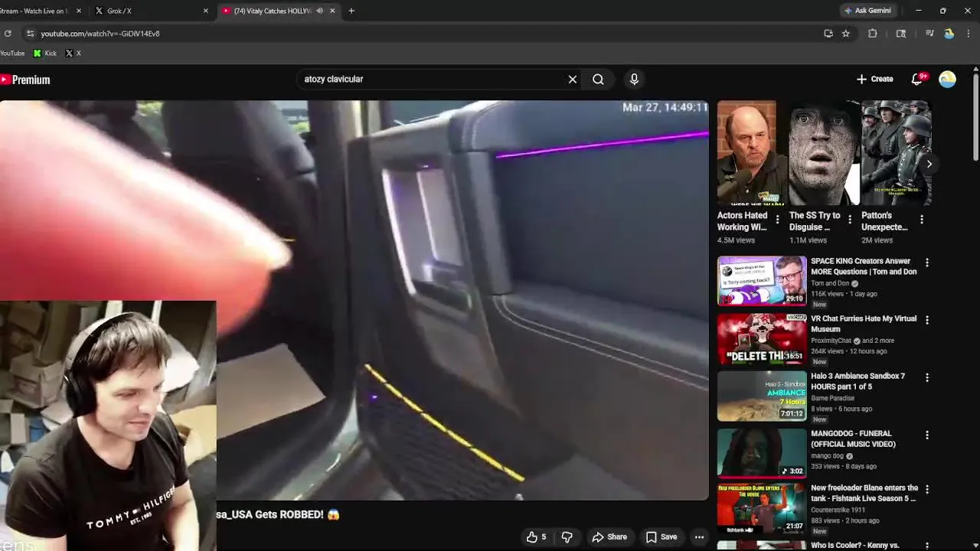Screen dimensions: 980x551
Task: Click the Share button
Action: (x=609, y=537)
